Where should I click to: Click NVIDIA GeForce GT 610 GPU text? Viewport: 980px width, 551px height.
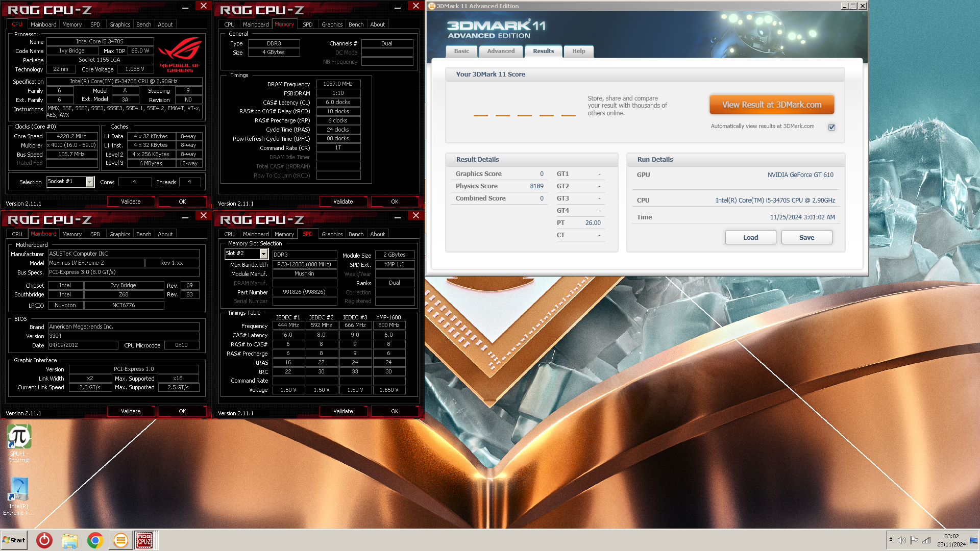coord(800,174)
